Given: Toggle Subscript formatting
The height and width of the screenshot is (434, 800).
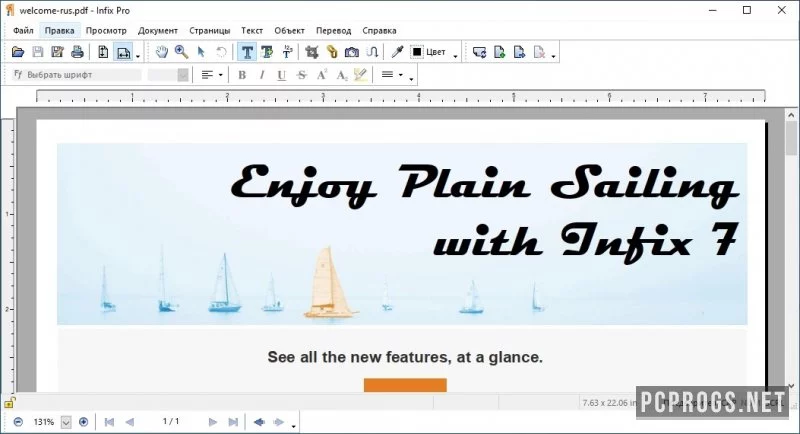Looking at the screenshot, I should [x=341, y=75].
